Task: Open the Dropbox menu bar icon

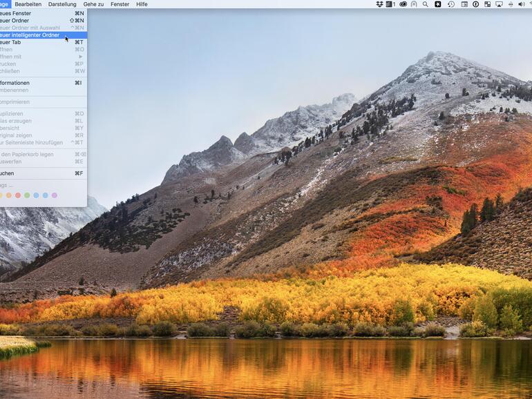Action: click(x=379, y=4)
